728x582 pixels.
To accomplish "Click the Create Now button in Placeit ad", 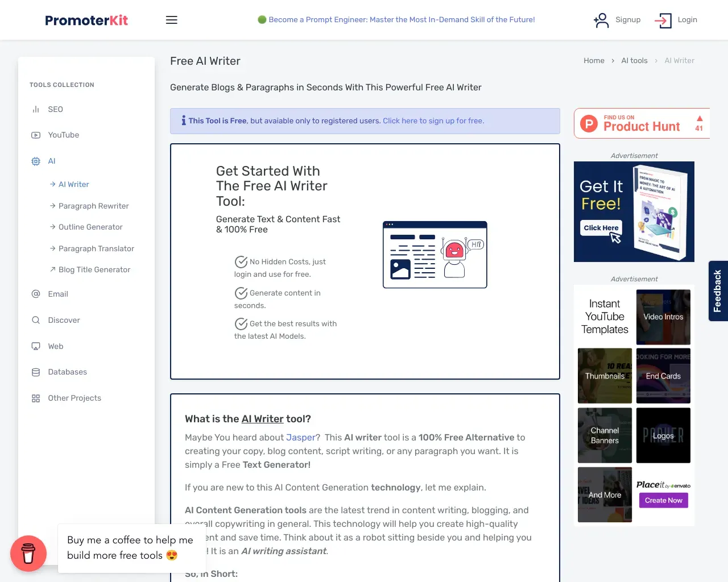I will pos(663,501).
